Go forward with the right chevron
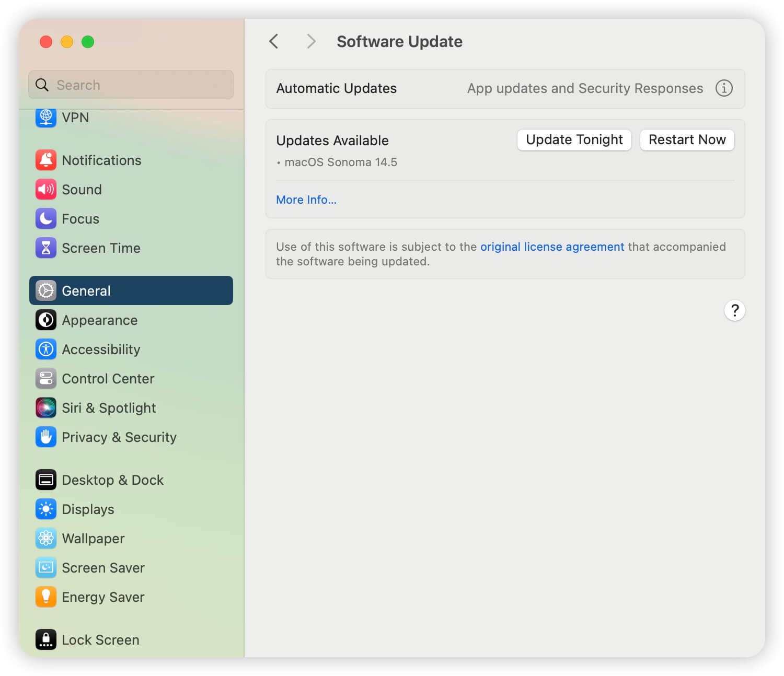 point(311,41)
